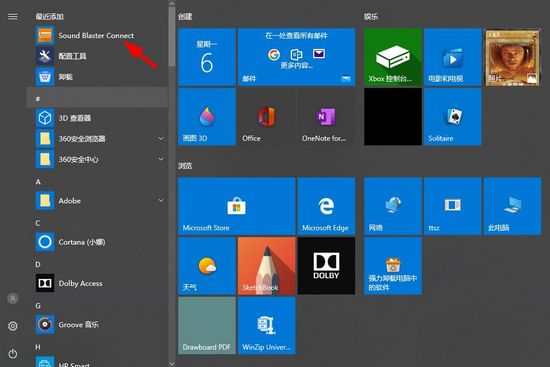Open the DOLBY tile
Viewport: 550px width, 367px height.
pos(326,266)
